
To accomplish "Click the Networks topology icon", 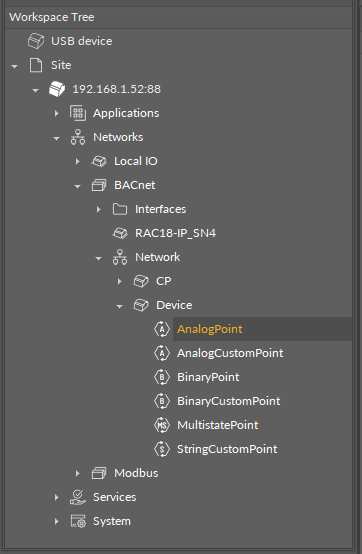I will [x=78, y=137].
